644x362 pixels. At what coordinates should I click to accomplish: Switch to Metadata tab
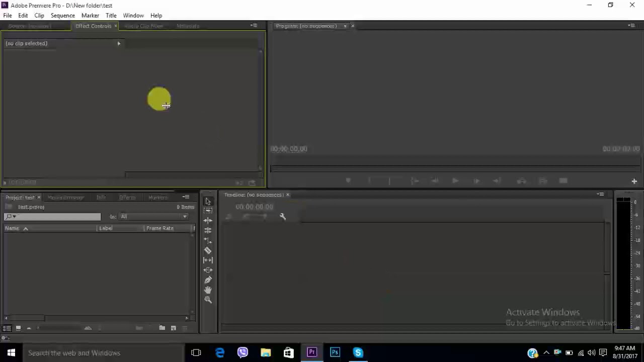(x=188, y=26)
